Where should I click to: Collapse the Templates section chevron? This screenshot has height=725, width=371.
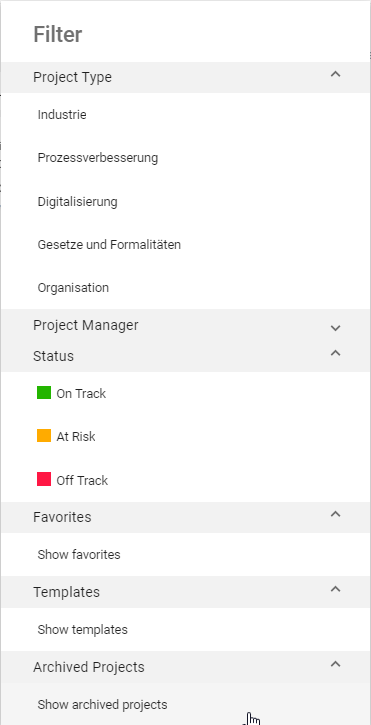coord(335,589)
